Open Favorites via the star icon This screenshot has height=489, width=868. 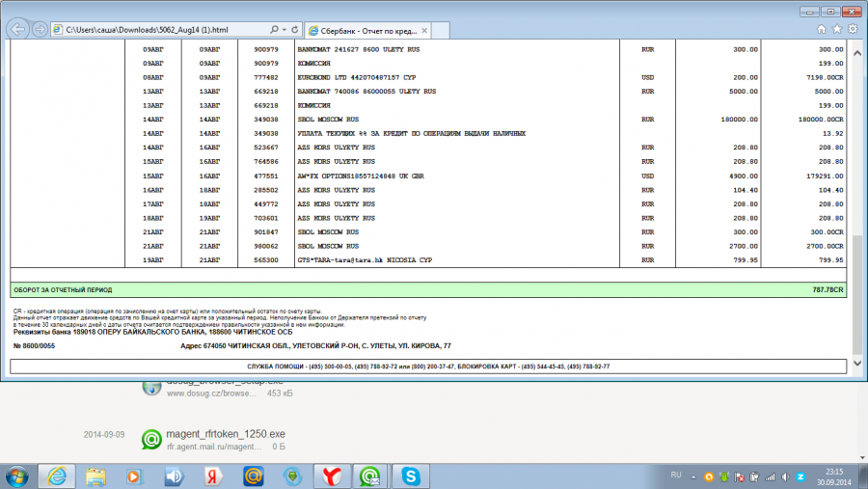pyautogui.click(x=837, y=29)
